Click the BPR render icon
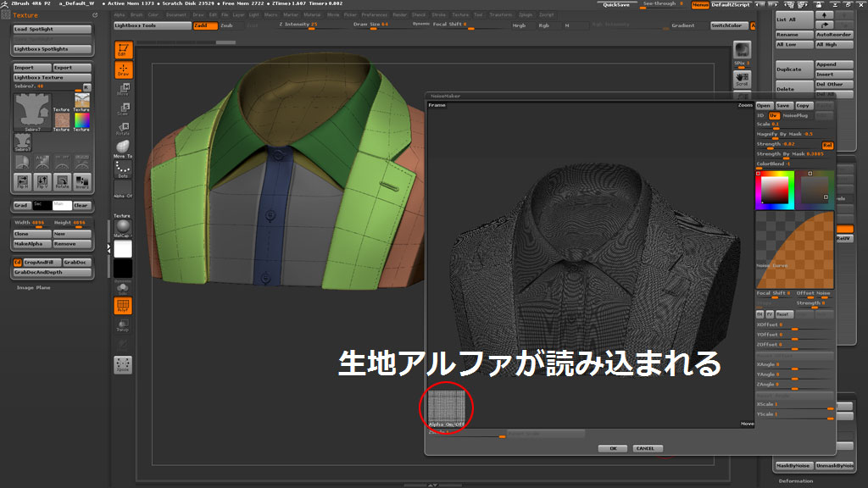 [x=742, y=50]
